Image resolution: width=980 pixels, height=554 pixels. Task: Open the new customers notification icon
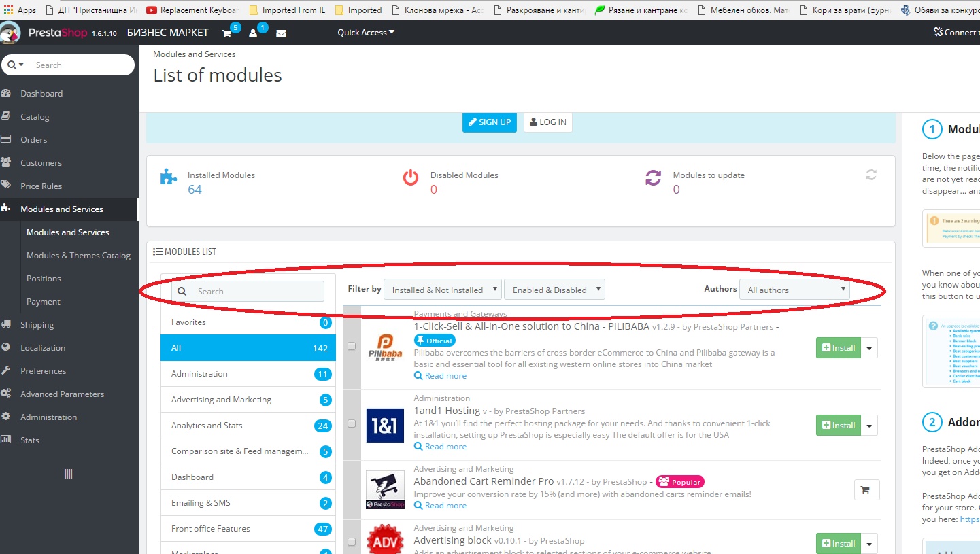[x=253, y=33]
